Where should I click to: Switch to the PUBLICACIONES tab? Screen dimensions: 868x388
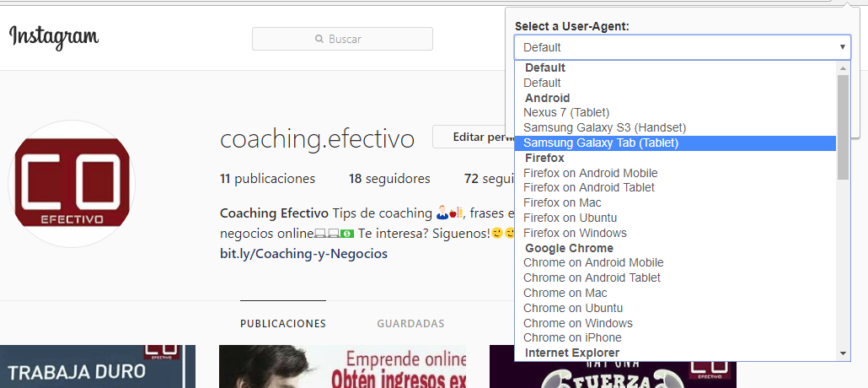(283, 323)
